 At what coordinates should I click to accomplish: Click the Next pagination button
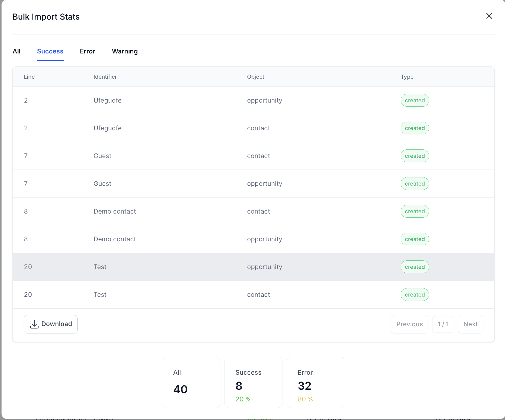tap(470, 324)
